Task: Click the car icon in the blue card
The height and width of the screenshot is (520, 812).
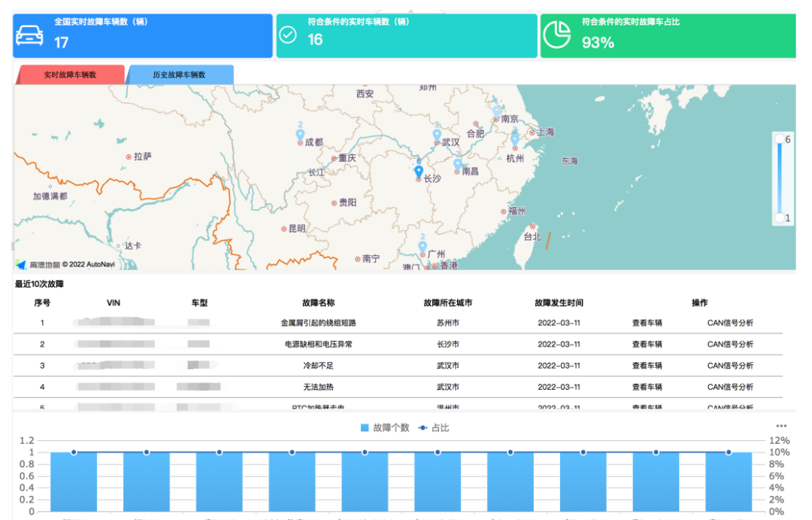Action: pos(29,35)
